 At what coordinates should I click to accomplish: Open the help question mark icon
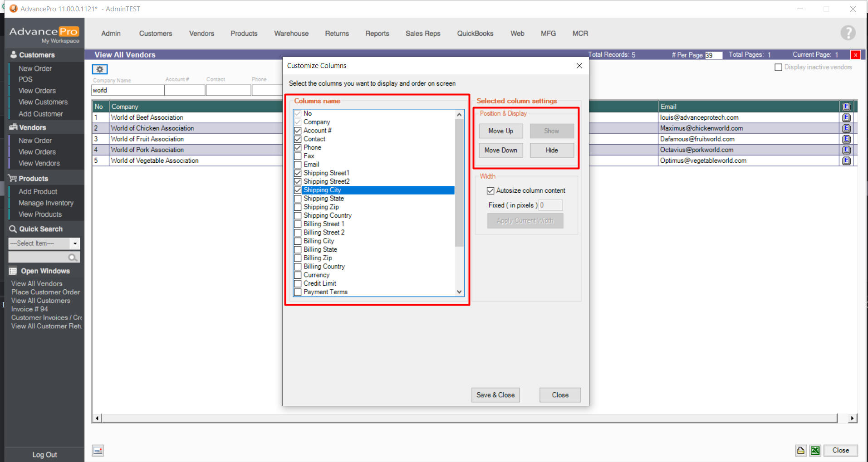[x=848, y=33]
